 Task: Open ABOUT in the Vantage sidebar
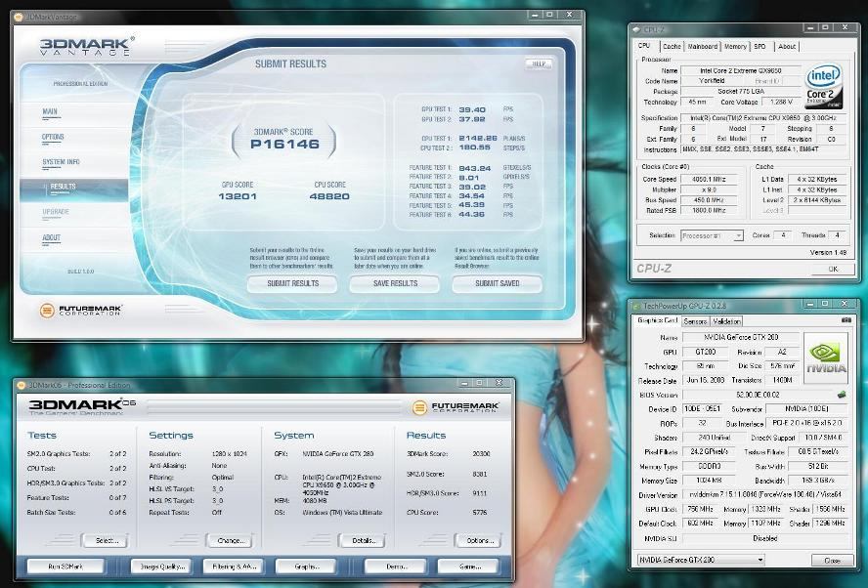(52, 237)
